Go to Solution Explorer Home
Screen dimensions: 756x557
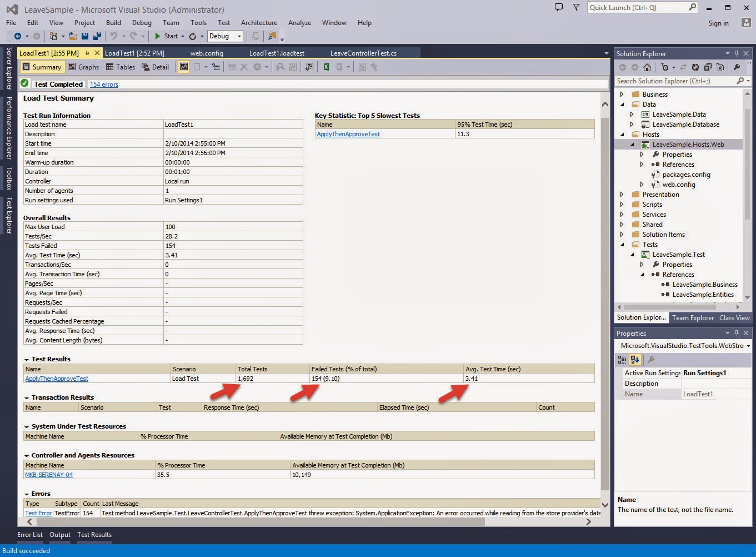647,67
